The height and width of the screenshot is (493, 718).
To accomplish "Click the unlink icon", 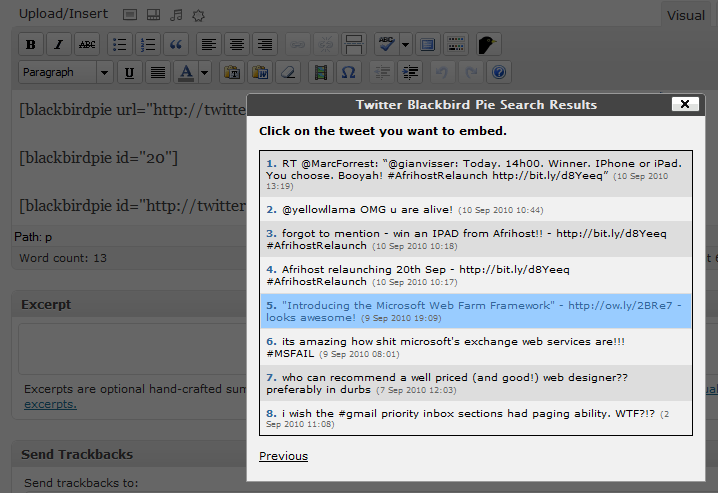I will click(326, 44).
